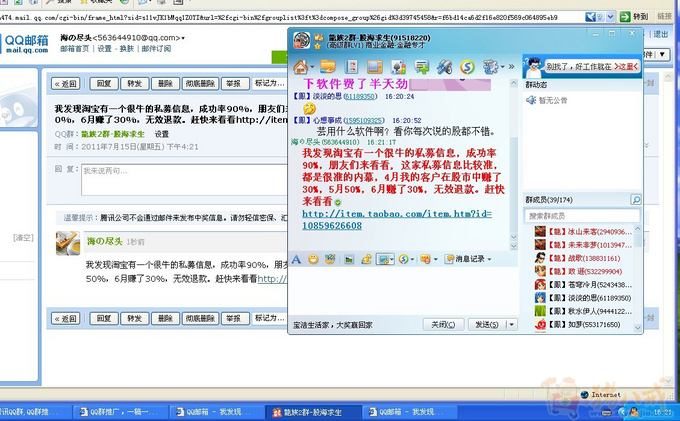Expand the gear settings dropdown arrow

click(502, 67)
